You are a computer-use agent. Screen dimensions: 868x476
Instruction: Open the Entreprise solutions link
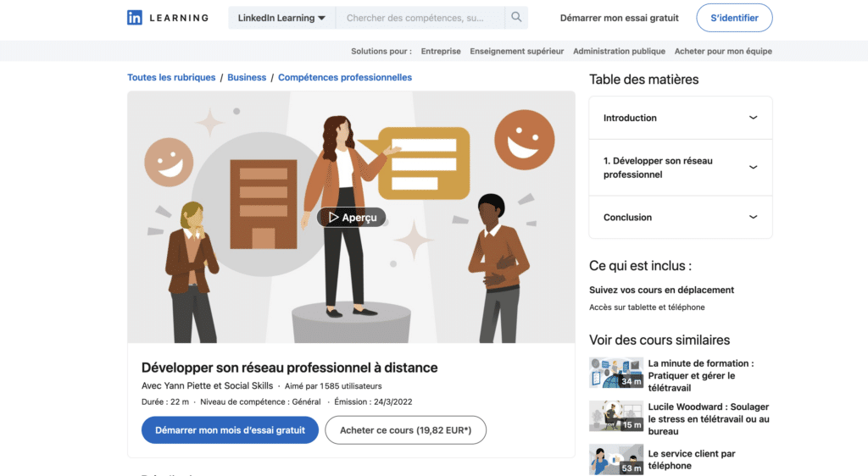tap(441, 51)
